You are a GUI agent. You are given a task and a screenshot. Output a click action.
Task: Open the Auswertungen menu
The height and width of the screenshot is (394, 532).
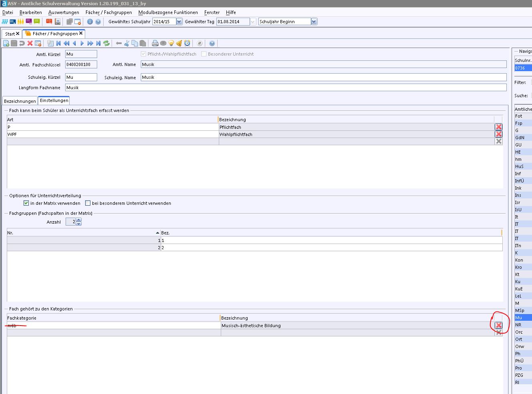pos(64,12)
